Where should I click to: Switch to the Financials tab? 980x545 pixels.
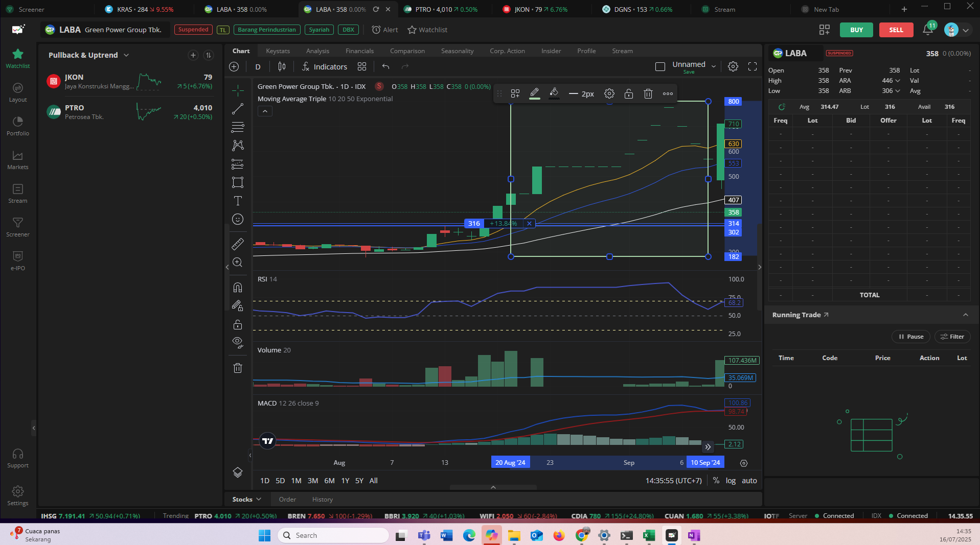coord(359,51)
